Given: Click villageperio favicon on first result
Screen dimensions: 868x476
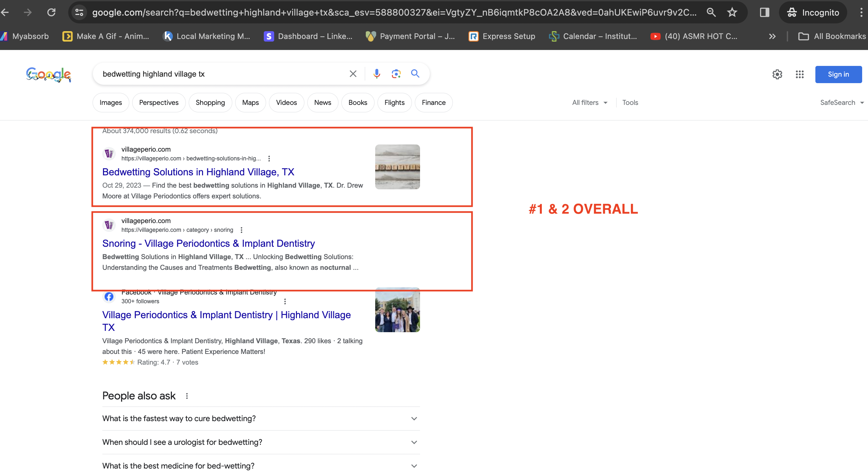Looking at the screenshot, I should (109, 154).
